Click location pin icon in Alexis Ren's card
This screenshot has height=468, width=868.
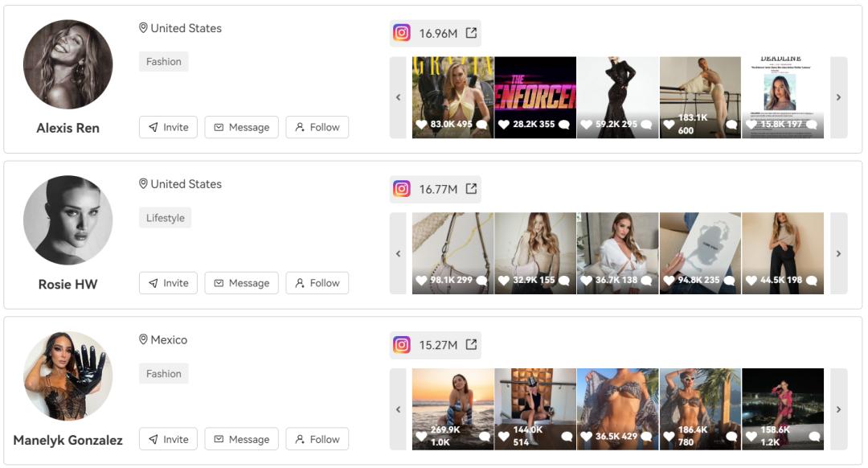(143, 27)
